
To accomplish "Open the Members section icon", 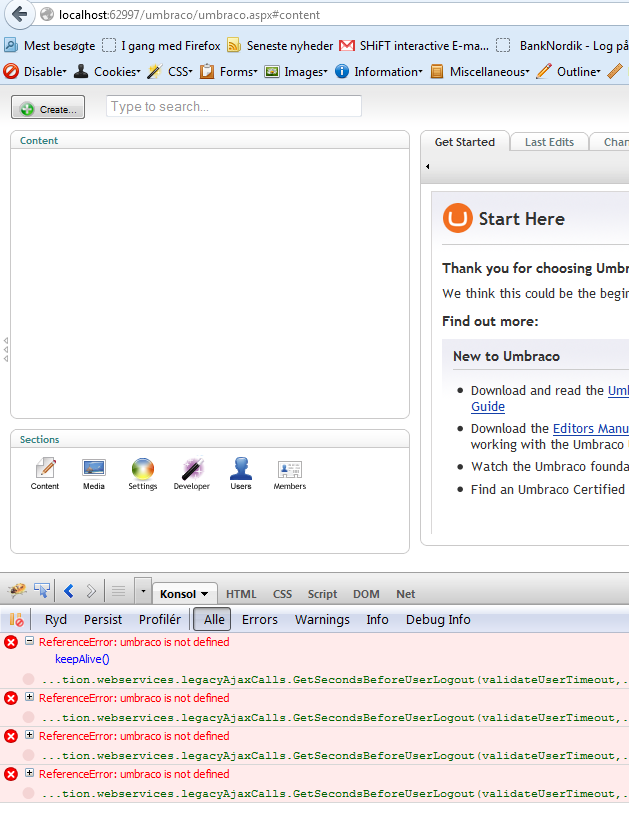I will tap(290, 473).
